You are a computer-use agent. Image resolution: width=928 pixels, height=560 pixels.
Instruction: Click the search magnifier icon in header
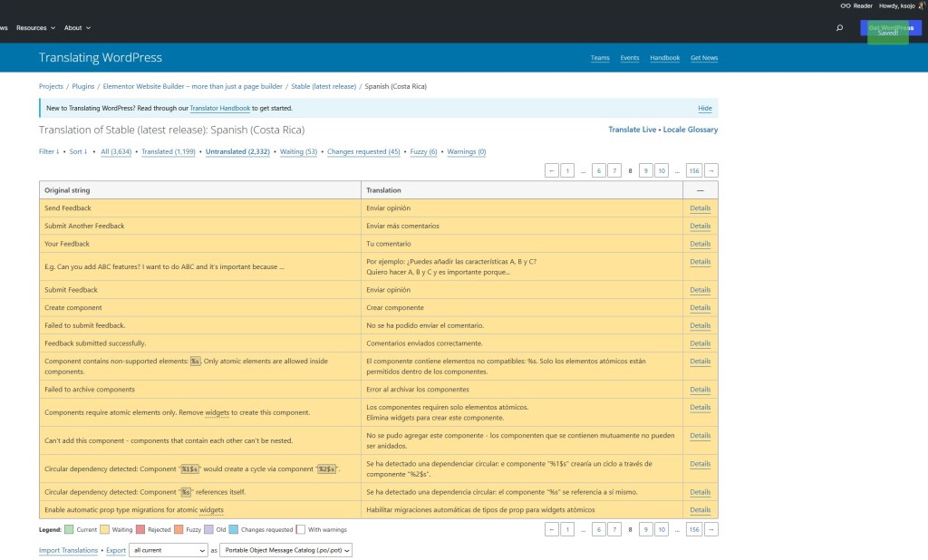click(839, 28)
